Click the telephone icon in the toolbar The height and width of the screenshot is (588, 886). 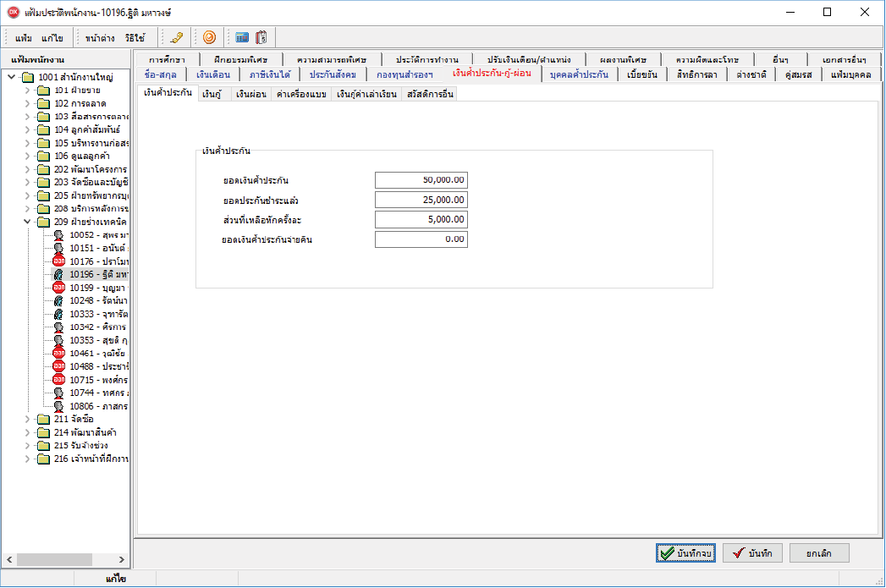[177, 38]
